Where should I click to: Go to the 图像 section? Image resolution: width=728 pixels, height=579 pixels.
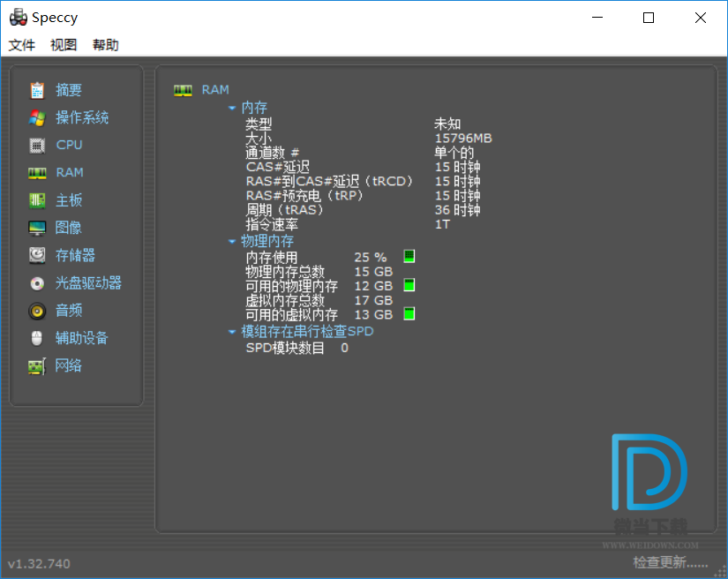(69, 228)
